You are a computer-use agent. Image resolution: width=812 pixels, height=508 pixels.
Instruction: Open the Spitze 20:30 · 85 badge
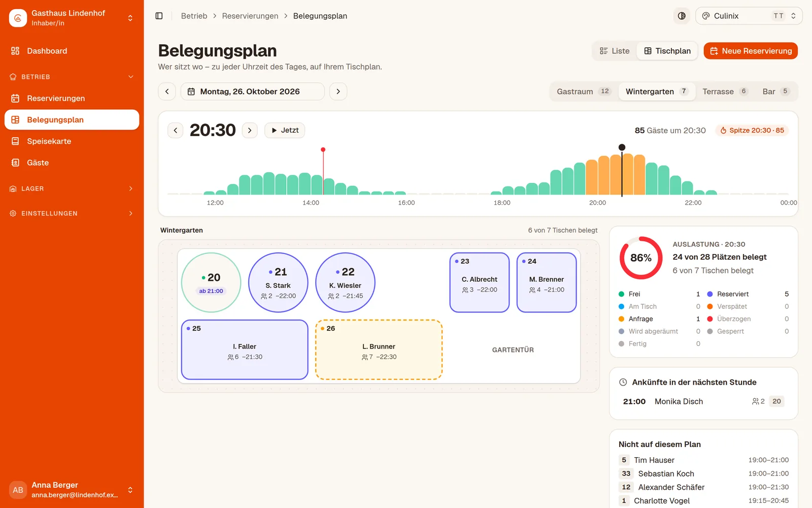[x=752, y=130]
